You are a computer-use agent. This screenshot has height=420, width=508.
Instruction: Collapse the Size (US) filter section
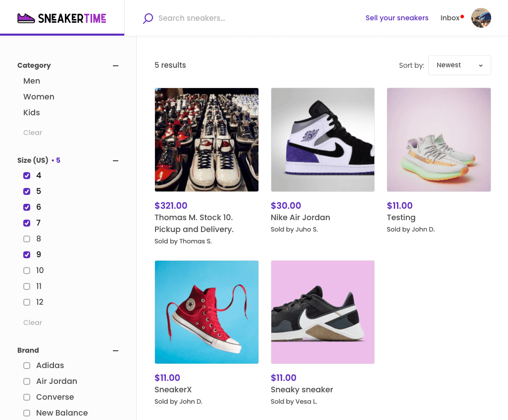click(x=116, y=161)
